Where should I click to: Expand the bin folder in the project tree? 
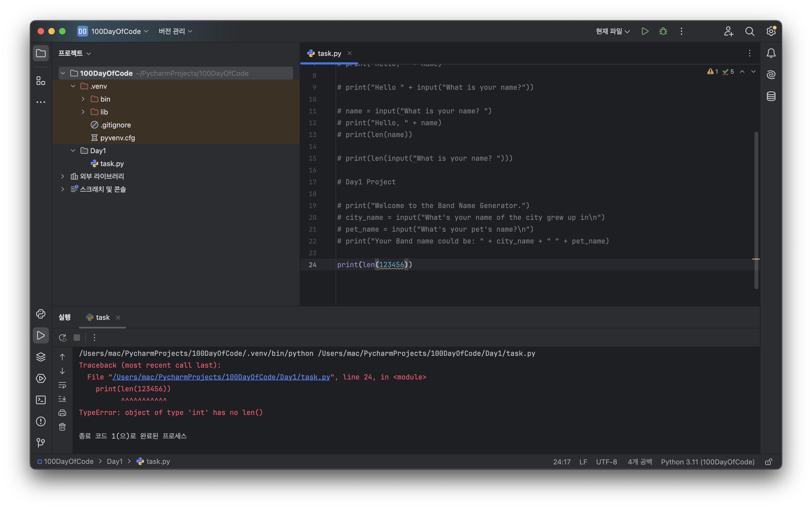(83, 99)
